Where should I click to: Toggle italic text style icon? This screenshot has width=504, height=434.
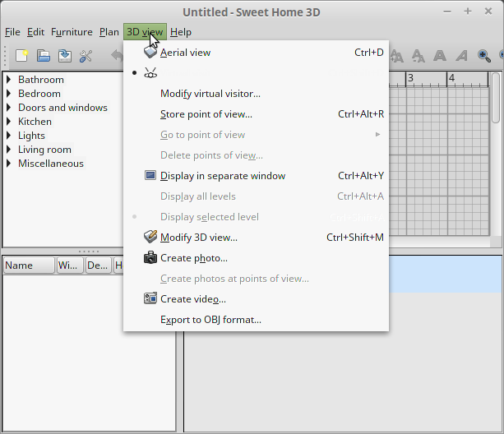(x=461, y=56)
